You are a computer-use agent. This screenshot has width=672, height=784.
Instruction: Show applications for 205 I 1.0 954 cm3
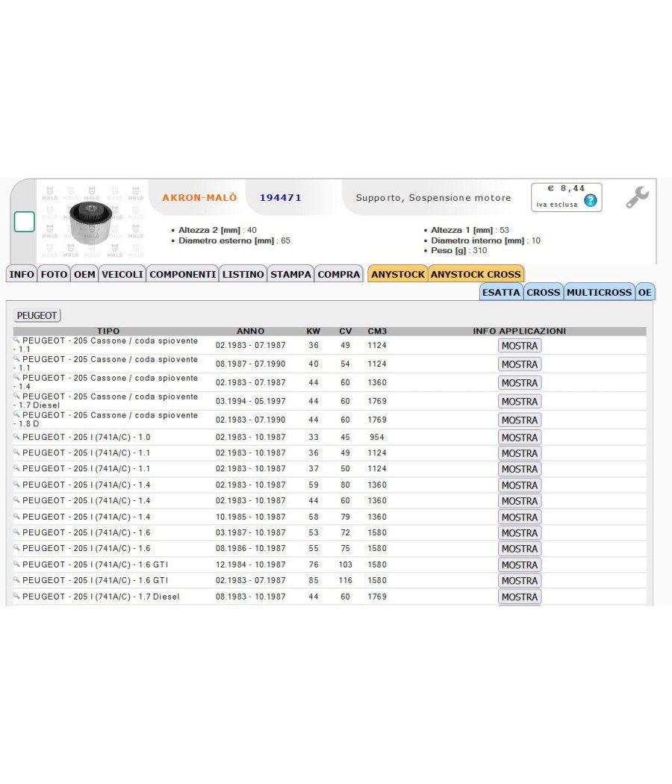(x=520, y=437)
